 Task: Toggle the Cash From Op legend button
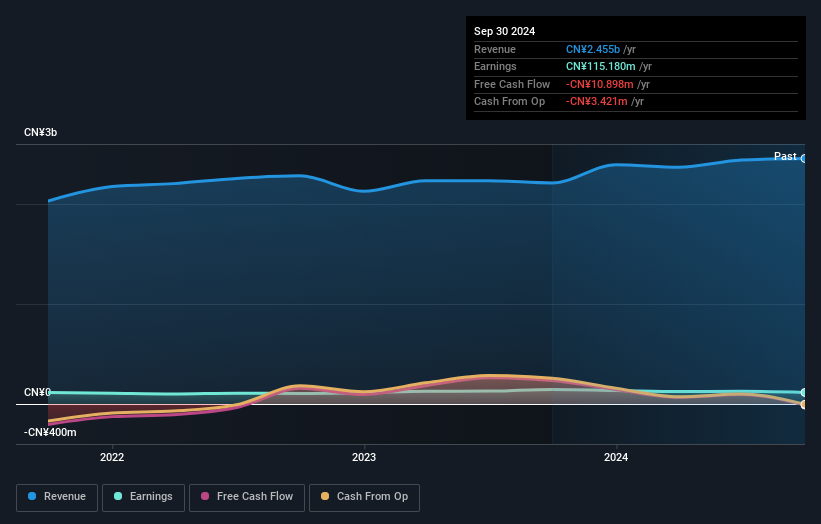pyautogui.click(x=364, y=497)
